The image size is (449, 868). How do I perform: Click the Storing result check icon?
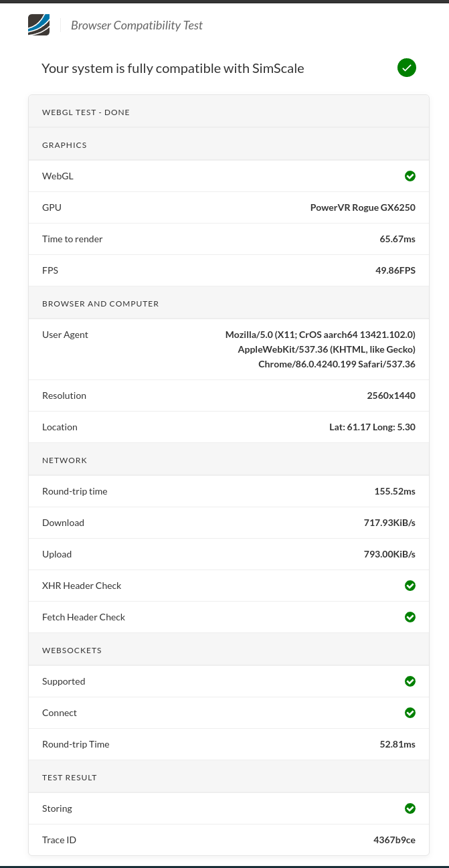pos(410,808)
